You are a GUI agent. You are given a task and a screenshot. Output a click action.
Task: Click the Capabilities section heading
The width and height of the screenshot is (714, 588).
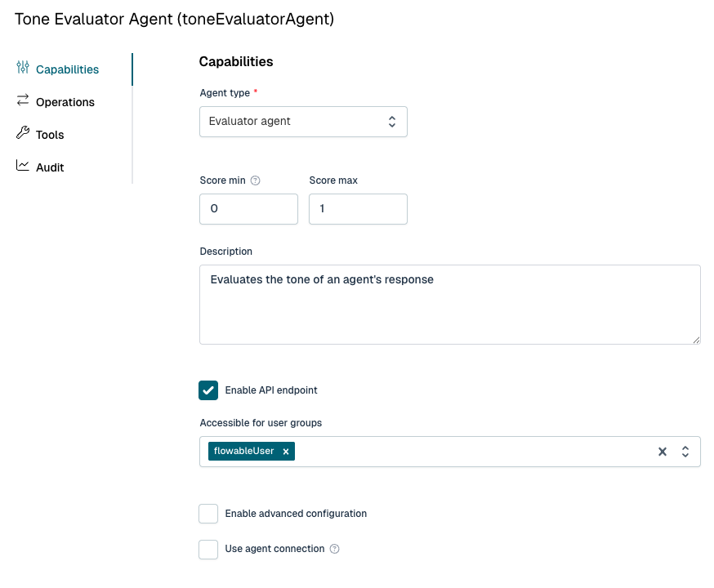(x=236, y=61)
